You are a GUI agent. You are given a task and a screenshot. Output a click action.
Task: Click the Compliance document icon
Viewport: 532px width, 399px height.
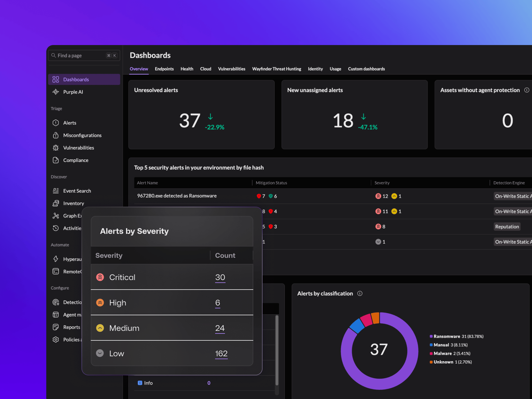point(55,160)
